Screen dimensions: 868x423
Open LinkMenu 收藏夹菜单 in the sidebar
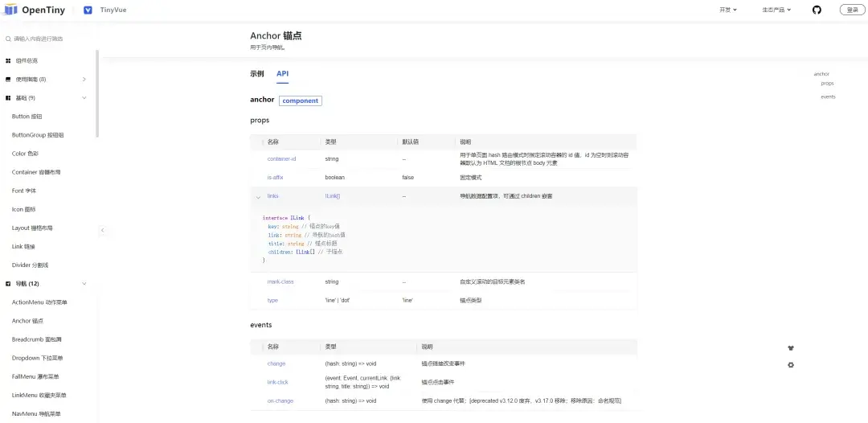coord(39,396)
